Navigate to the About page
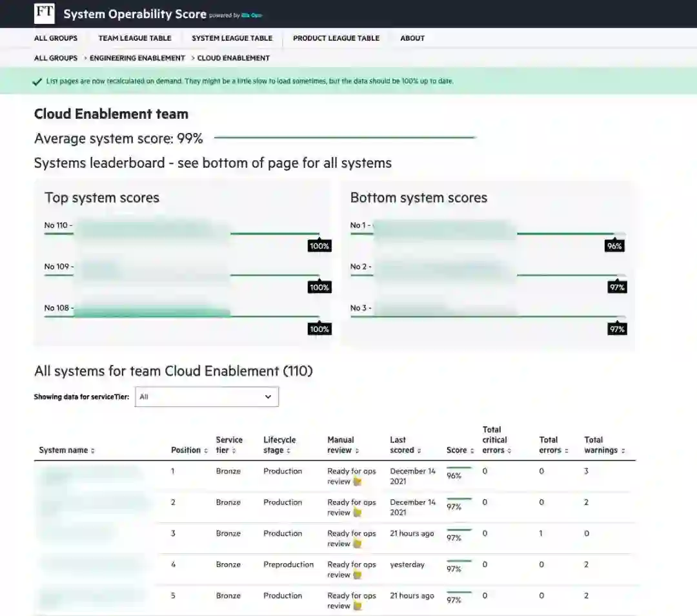 [412, 38]
